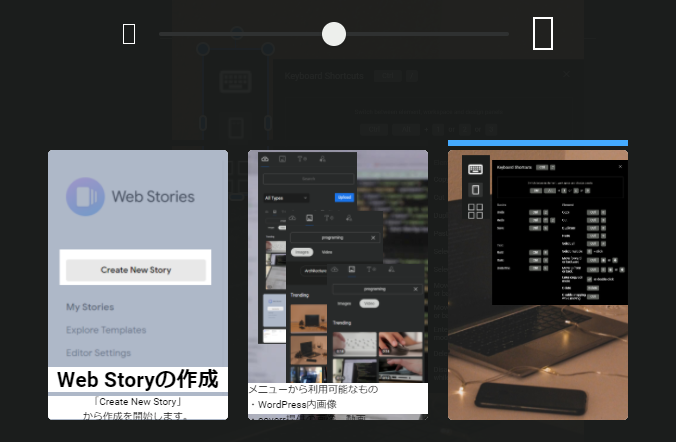Open the highlighted Keyboard Shortcuts page thumbnail

click(x=538, y=285)
